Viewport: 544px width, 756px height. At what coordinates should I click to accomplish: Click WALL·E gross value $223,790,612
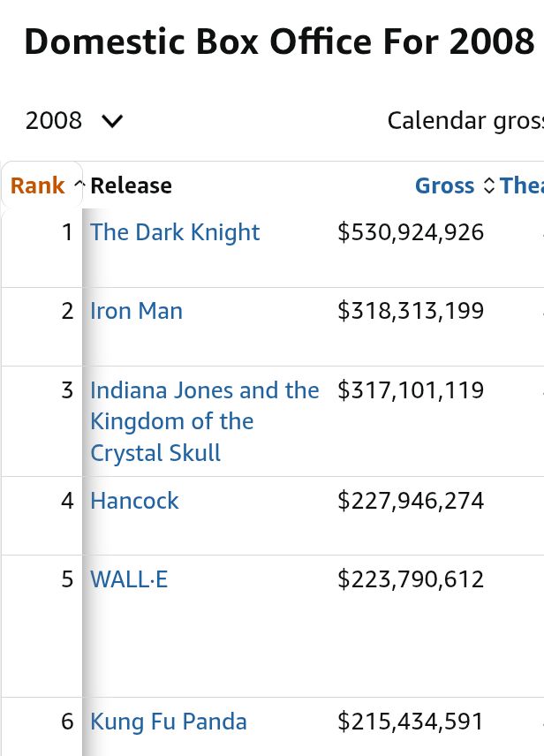[x=411, y=579]
